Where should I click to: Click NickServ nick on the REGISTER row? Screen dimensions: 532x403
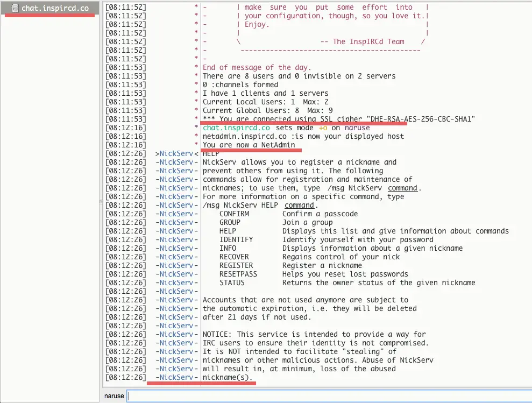176,265
